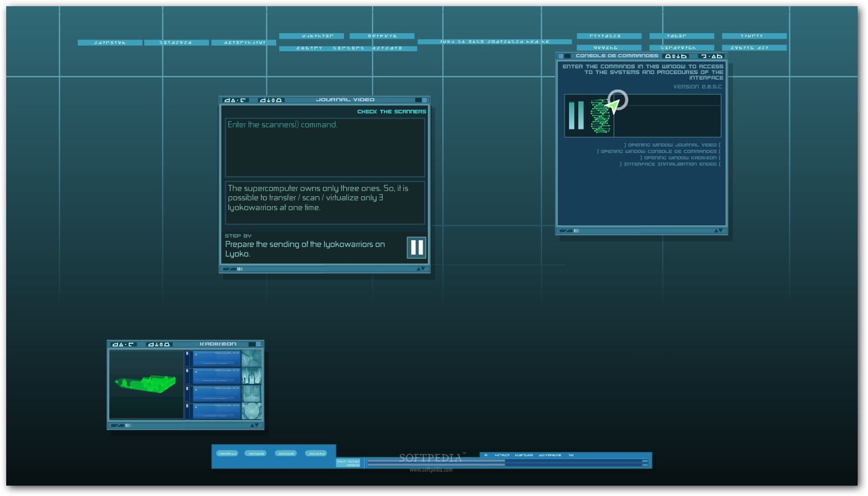Click the long glyph bar at top center
This screenshot has width=868, height=496.
point(495,42)
